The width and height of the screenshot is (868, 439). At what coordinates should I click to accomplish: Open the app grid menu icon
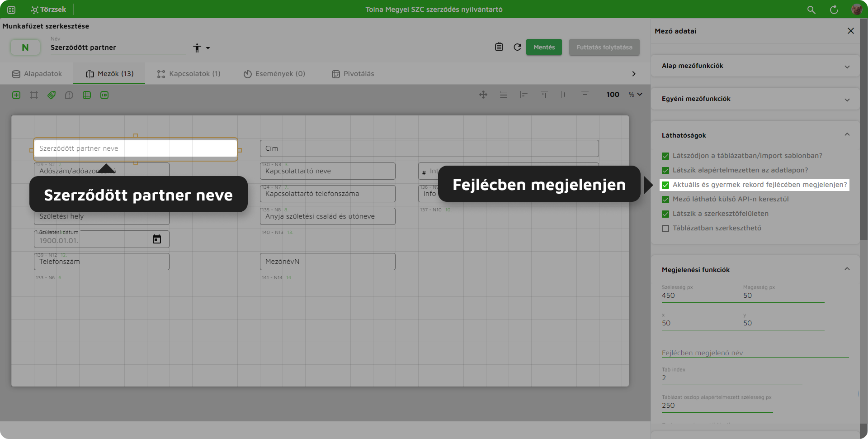point(11,10)
